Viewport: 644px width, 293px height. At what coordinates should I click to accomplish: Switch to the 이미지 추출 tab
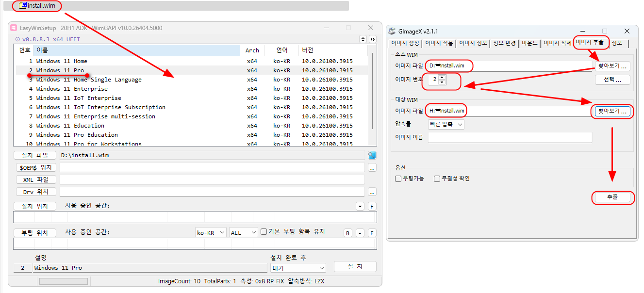point(590,42)
